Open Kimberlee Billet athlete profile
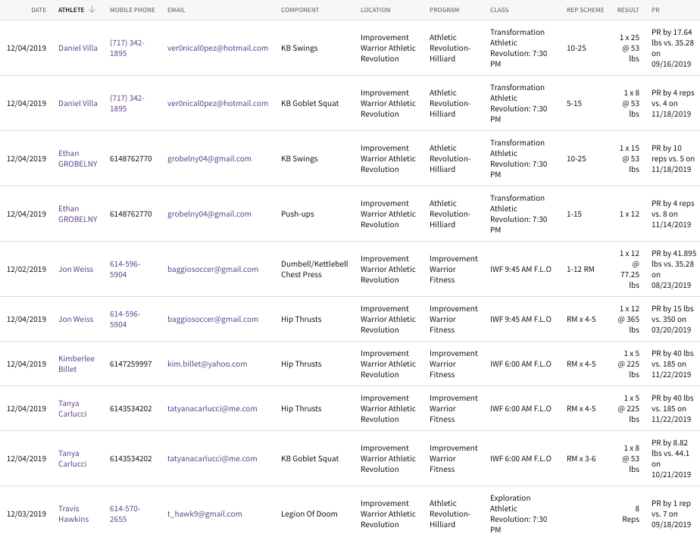Viewport: 700px width, 534px height. pyautogui.click(x=76, y=364)
